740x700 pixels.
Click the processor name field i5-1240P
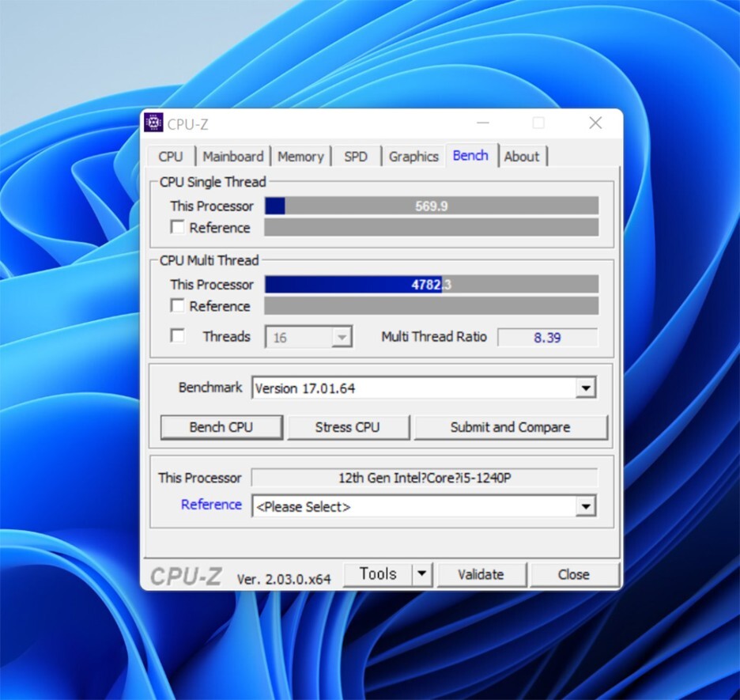[425, 478]
